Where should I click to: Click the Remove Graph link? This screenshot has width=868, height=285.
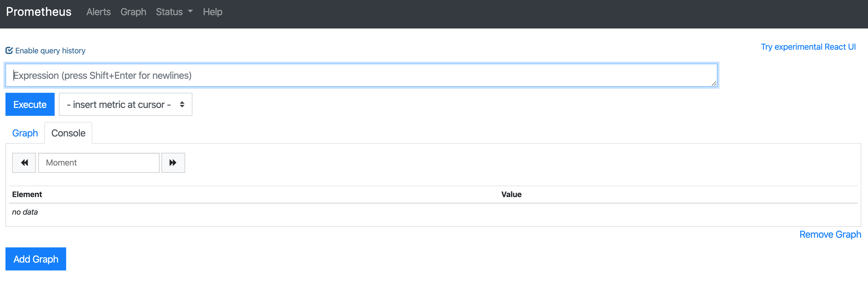830,235
